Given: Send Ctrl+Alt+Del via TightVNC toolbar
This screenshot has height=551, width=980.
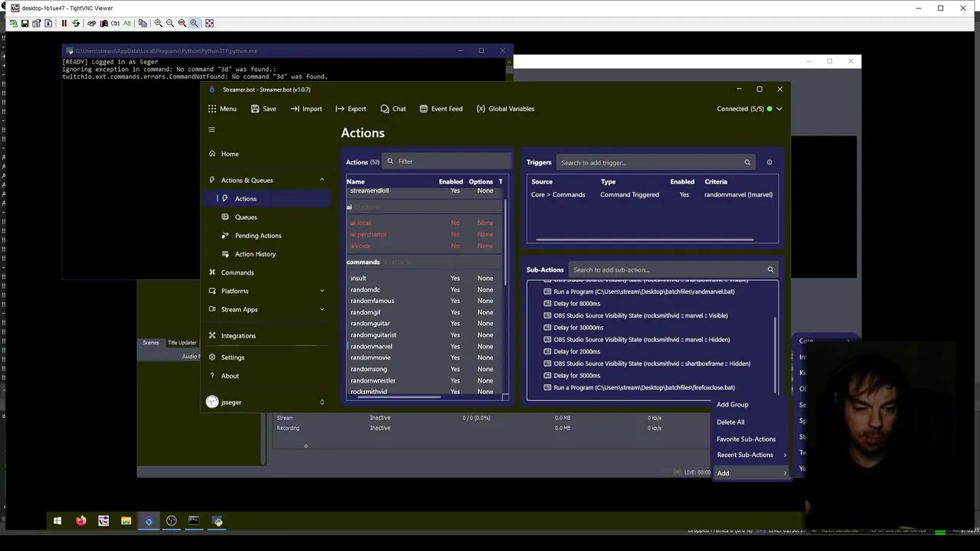Looking at the screenshot, I should click(x=91, y=24).
